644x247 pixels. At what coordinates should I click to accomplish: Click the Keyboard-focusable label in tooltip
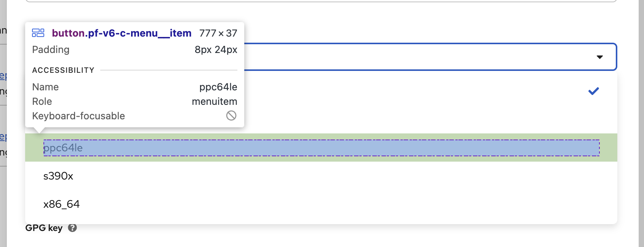click(x=78, y=116)
